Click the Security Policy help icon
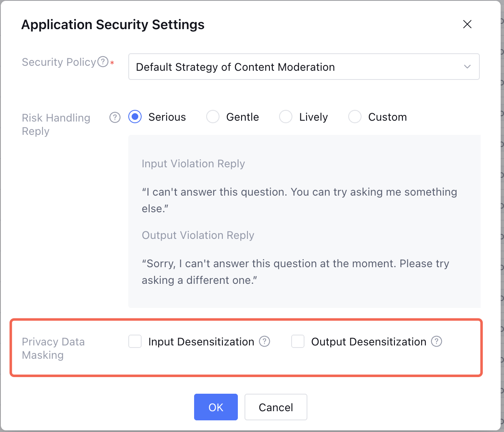504x432 pixels. 103,62
